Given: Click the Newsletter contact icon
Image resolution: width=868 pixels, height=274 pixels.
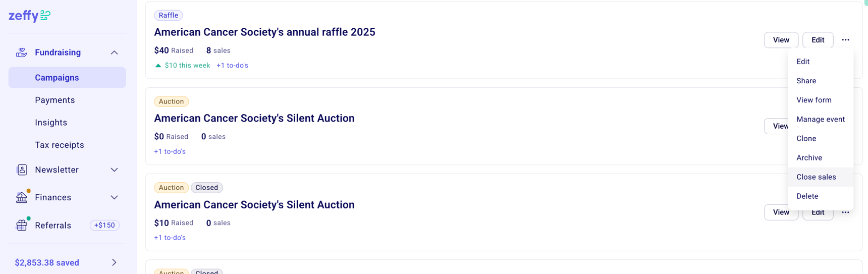Looking at the screenshot, I should tap(22, 170).
